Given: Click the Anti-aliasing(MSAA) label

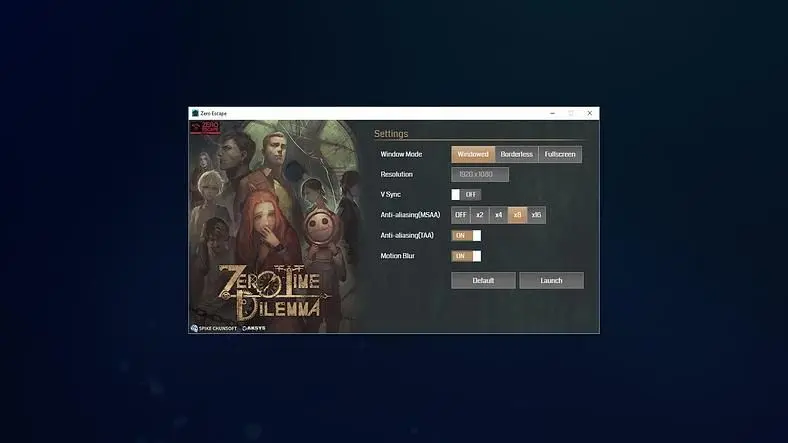Looking at the screenshot, I should pos(410,215).
